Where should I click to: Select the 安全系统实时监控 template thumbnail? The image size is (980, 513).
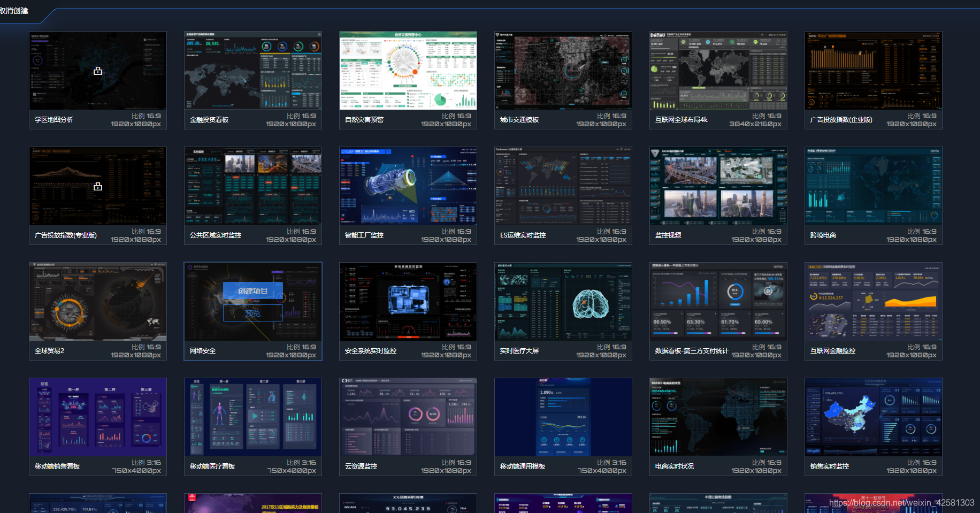[408, 302]
